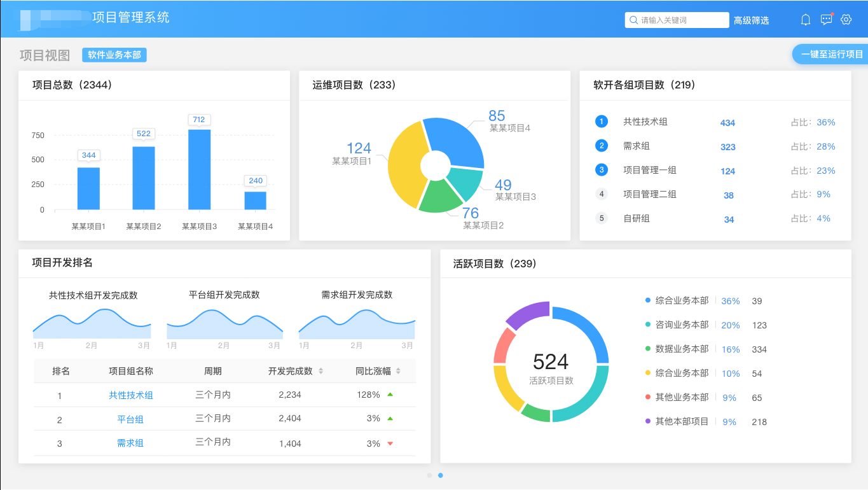Click the green up arrow beside 128%
Image resolution: width=868 pixels, height=490 pixels.
(x=390, y=395)
